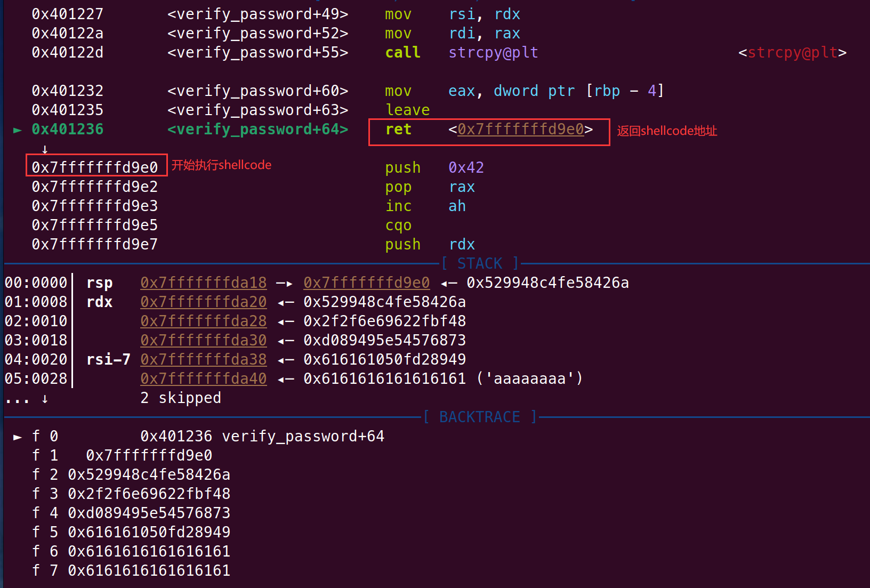Select the BACKTRACE section header
The height and width of the screenshot is (588, 870).
click(x=480, y=417)
